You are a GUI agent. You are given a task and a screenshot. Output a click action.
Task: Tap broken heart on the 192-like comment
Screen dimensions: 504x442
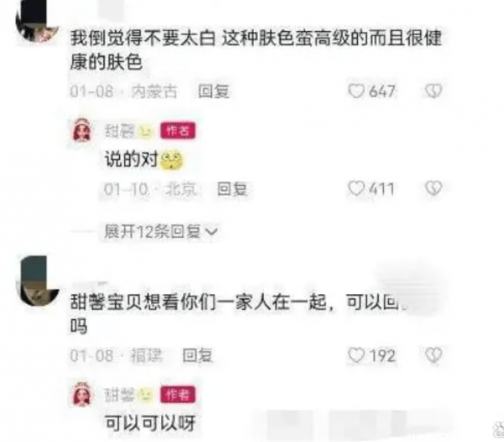tap(433, 355)
